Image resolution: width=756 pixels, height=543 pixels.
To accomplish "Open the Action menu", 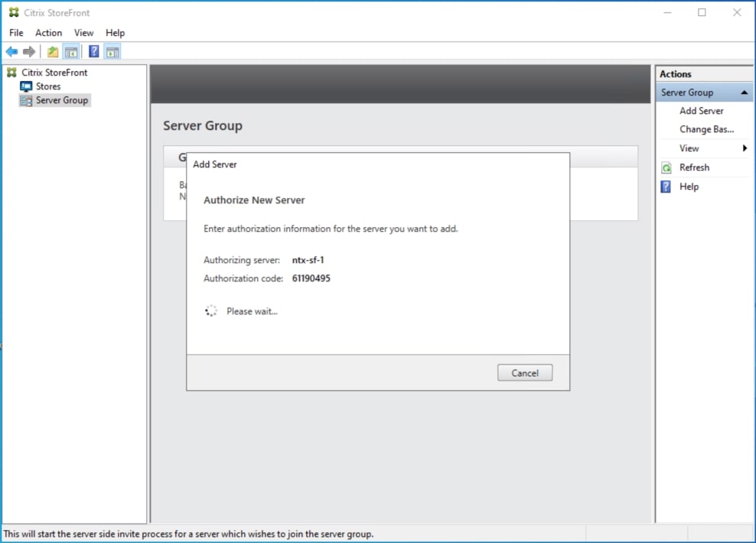I will click(x=48, y=32).
